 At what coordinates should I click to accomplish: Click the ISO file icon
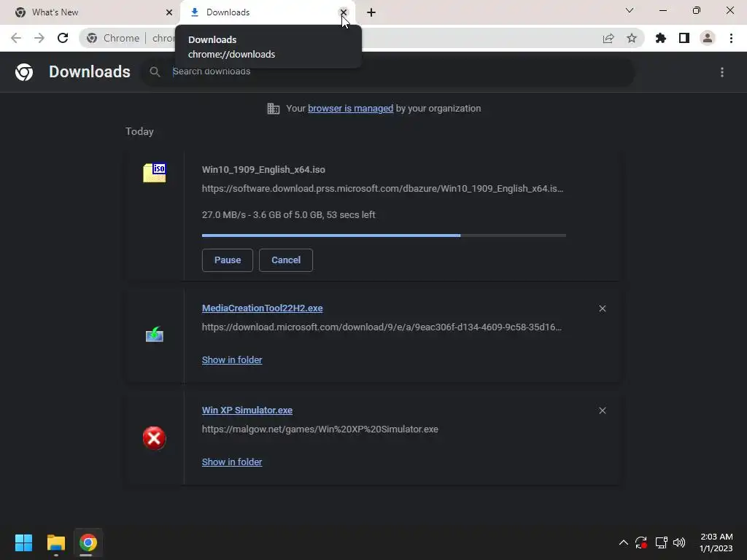click(155, 172)
